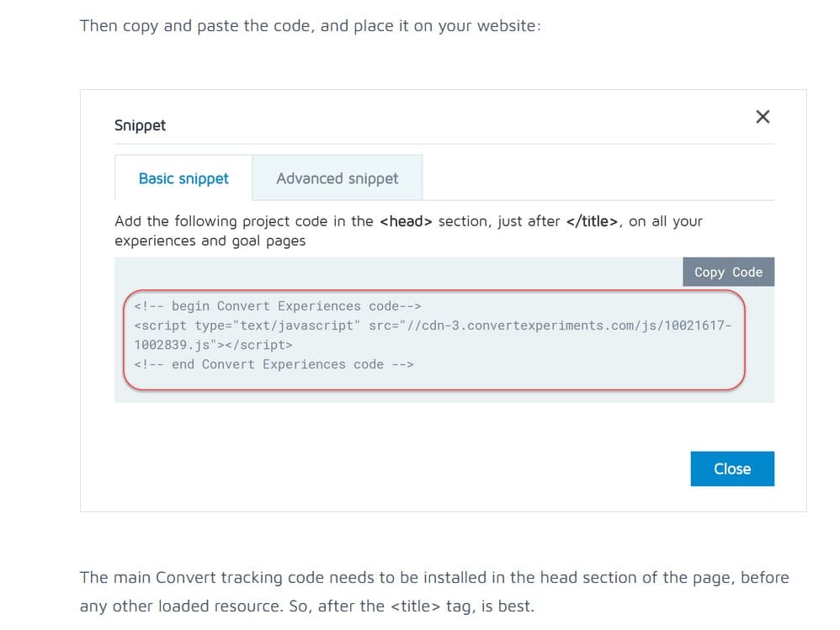
Task: Open the Advanced snippet tab
Action: (x=337, y=178)
